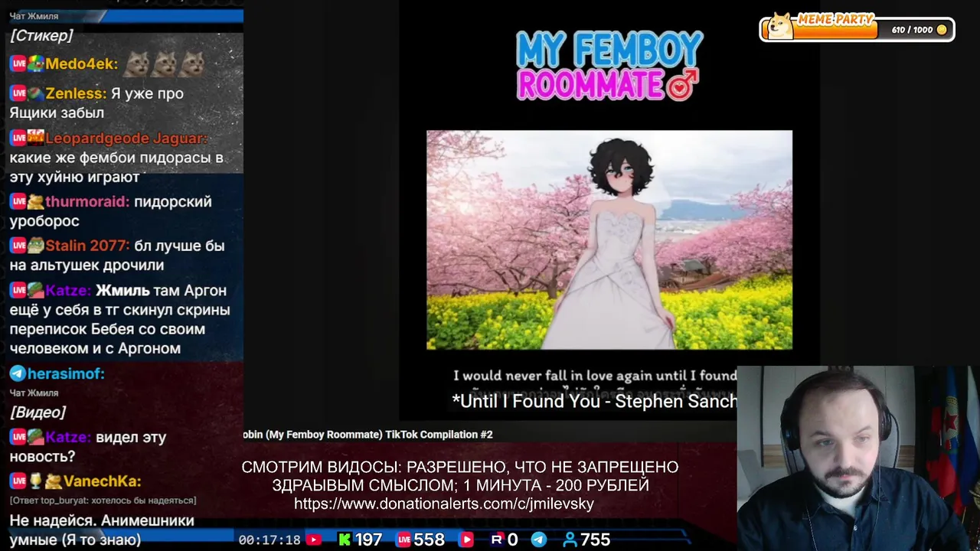The height and width of the screenshot is (551, 980).
Task: Click username Medo4ek in chat
Action: (81, 64)
